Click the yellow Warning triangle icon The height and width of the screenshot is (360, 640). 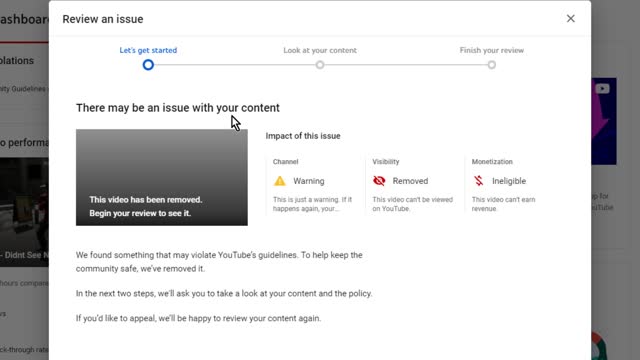tap(280, 181)
